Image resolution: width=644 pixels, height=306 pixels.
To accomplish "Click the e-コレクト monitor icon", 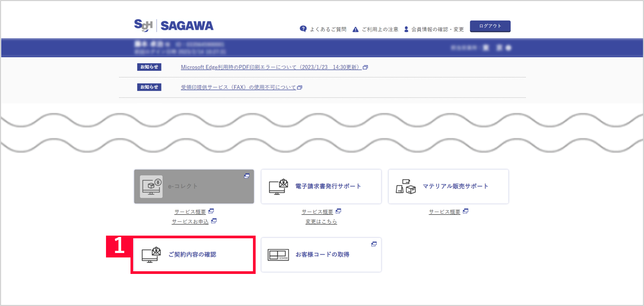I will (151, 186).
